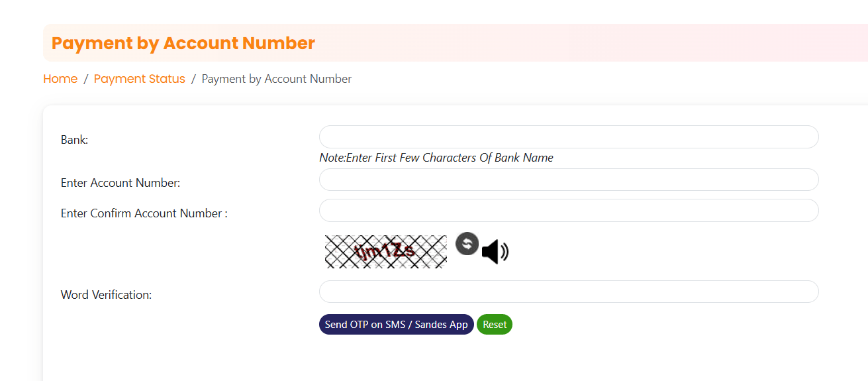Viewport: 868px width, 381px height.
Task: Select the Confirm Account Number input field
Action: pos(569,210)
